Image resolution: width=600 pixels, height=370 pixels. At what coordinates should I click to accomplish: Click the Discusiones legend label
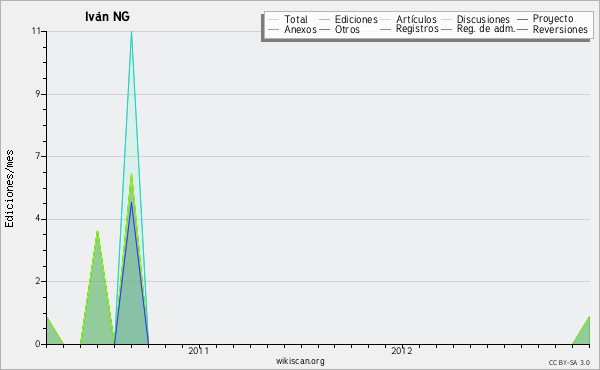(x=483, y=19)
